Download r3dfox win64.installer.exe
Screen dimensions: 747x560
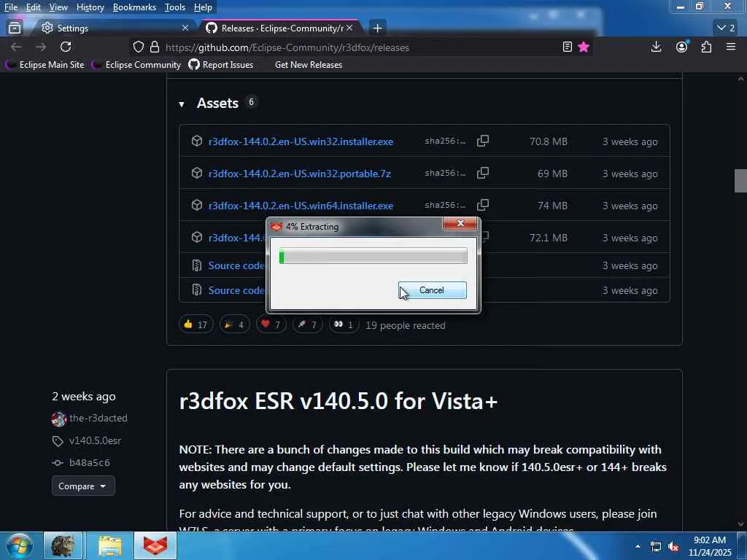301,206
